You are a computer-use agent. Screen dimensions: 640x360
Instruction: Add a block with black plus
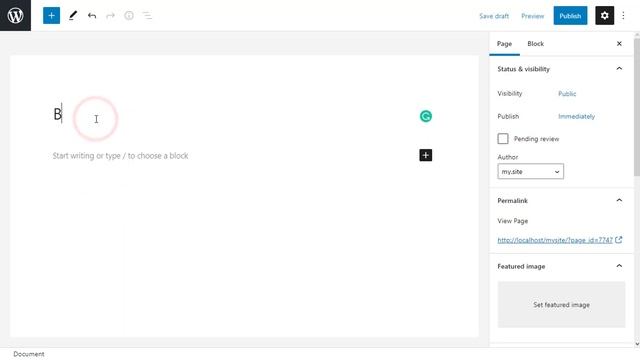tap(426, 155)
